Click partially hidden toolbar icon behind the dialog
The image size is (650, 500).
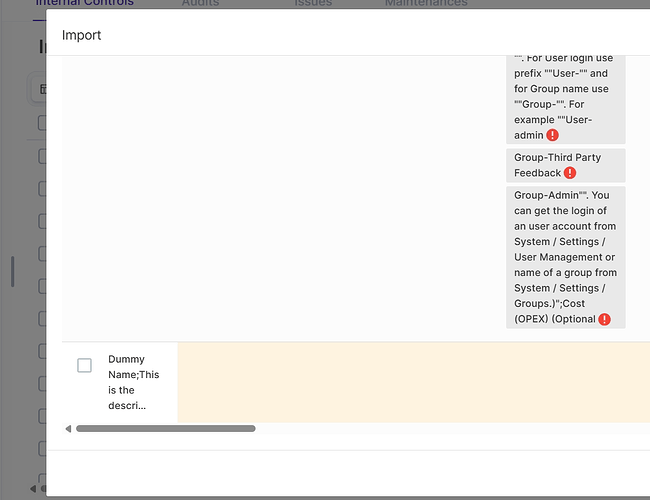(42, 89)
